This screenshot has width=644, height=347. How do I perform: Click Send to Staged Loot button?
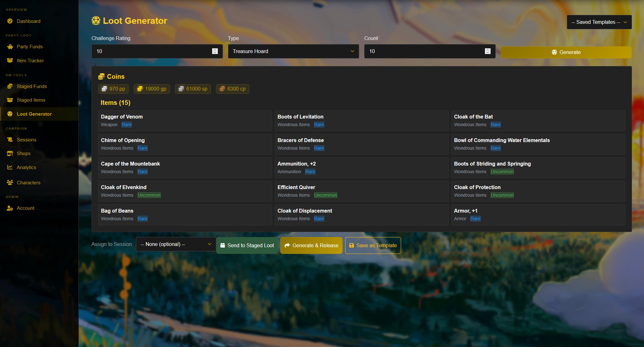[247, 246]
